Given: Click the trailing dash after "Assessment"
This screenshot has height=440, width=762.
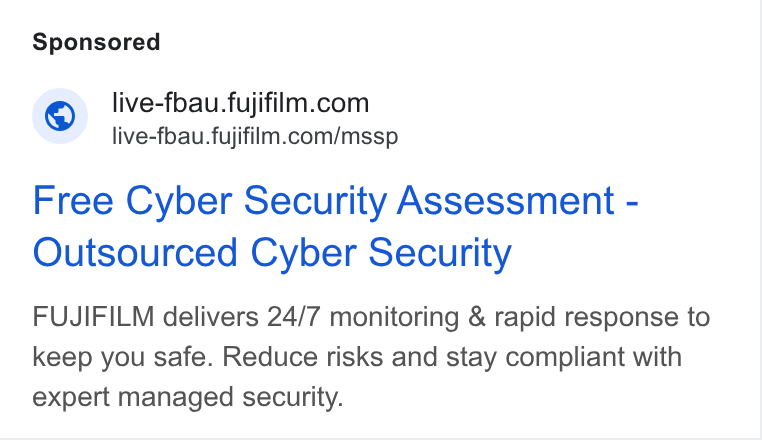Looking at the screenshot, I should (632, 204).
